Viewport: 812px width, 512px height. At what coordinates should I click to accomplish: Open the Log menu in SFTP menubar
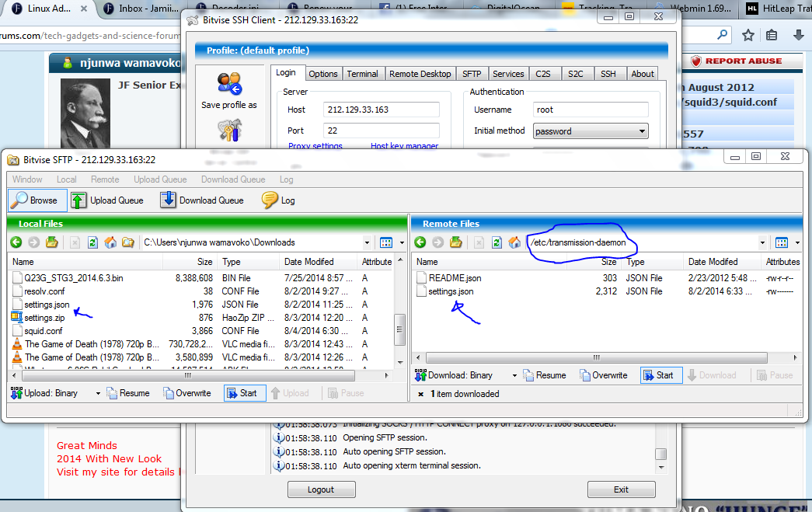[x=287, y=179]
